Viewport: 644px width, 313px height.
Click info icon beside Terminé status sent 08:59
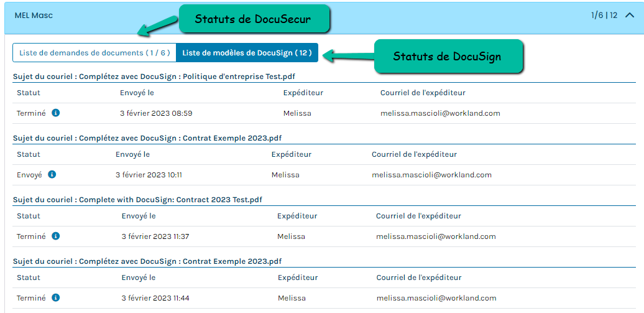[56, 113]
